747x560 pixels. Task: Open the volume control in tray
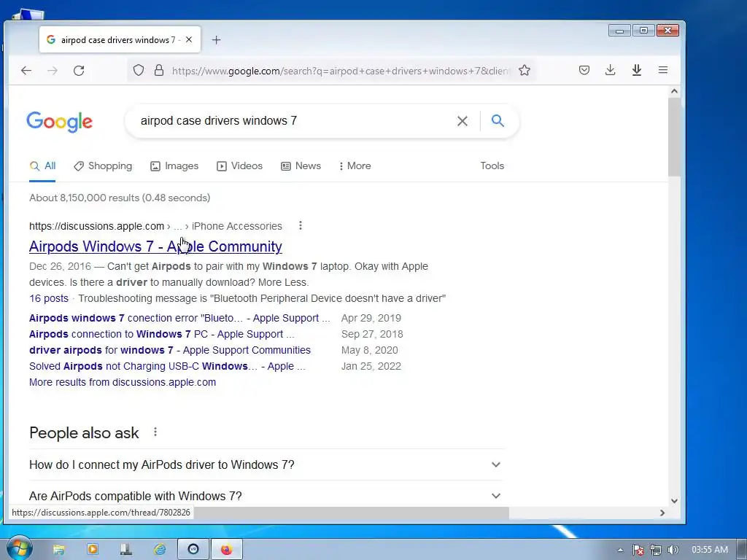coord(673,550)
